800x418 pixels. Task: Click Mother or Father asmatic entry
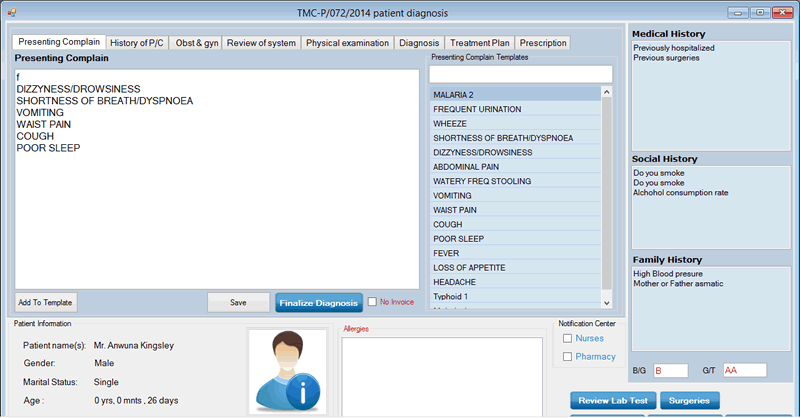678,283
